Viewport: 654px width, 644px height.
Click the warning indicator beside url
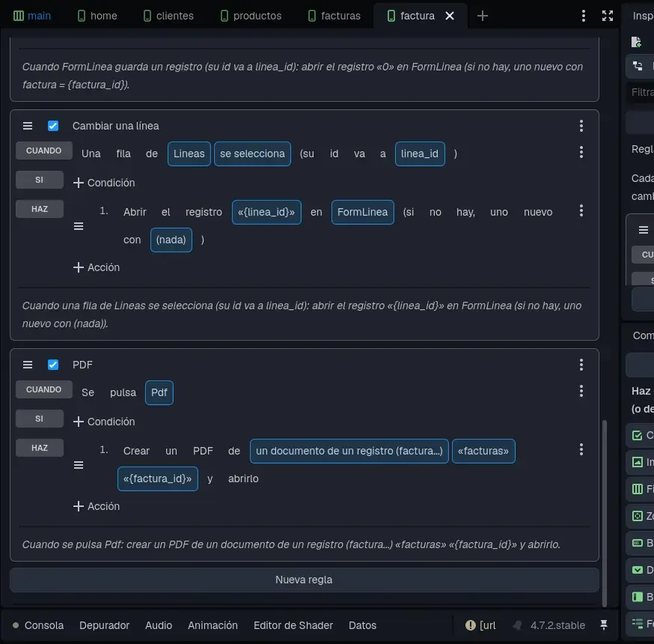click(x=470, y=625)
